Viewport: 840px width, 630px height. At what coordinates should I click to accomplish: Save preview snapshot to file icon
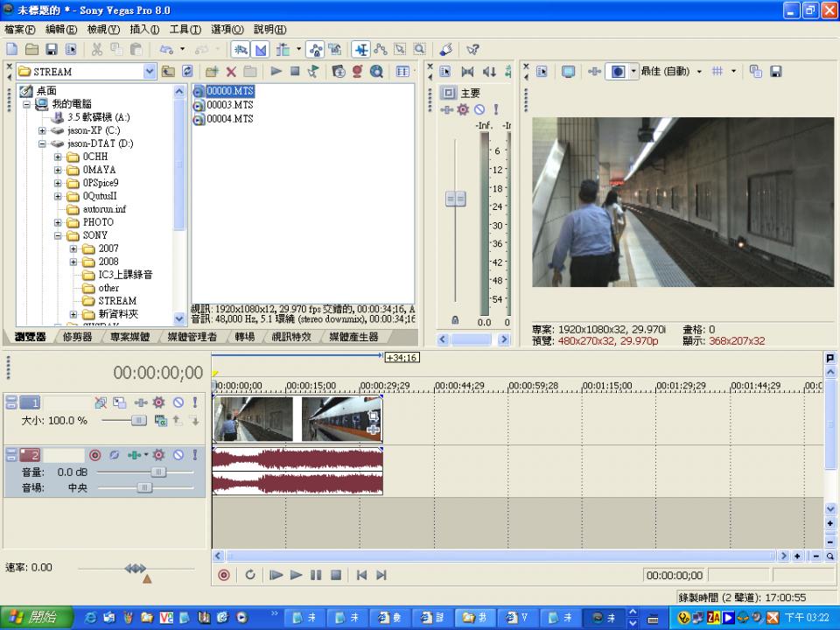pos(775,72)
